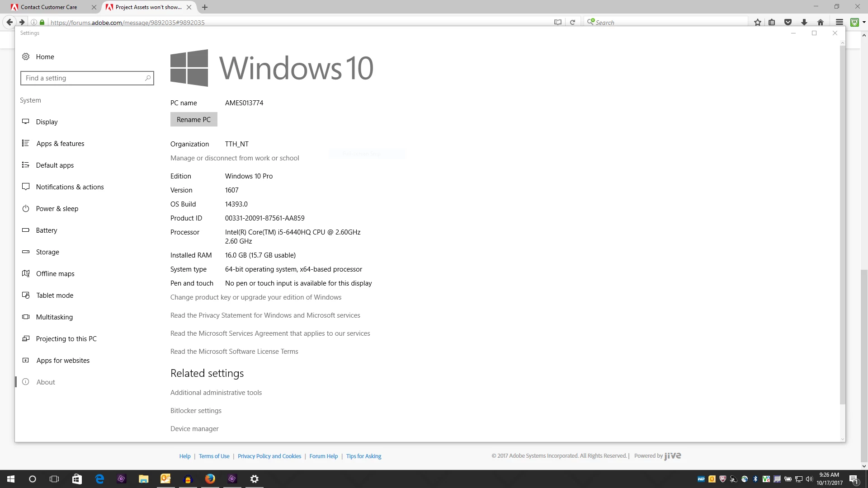This screenshot has height=488, width=868.
Task: Open the Device manager link
Action: click(194, 429)
